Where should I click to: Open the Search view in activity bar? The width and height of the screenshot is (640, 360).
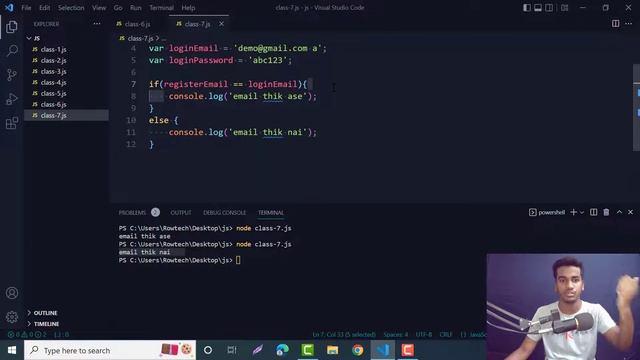coord(12,51)
